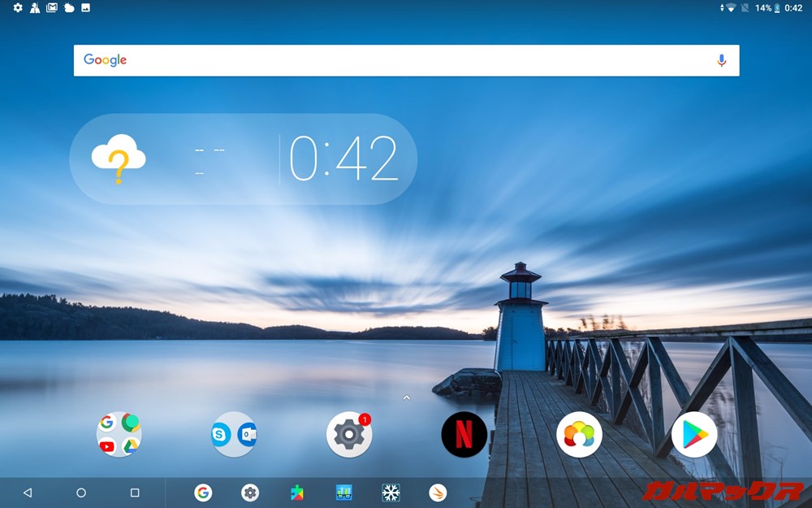Open the Google Play services puzzle icon
812x508 pixels.
(x=297, y=493)
